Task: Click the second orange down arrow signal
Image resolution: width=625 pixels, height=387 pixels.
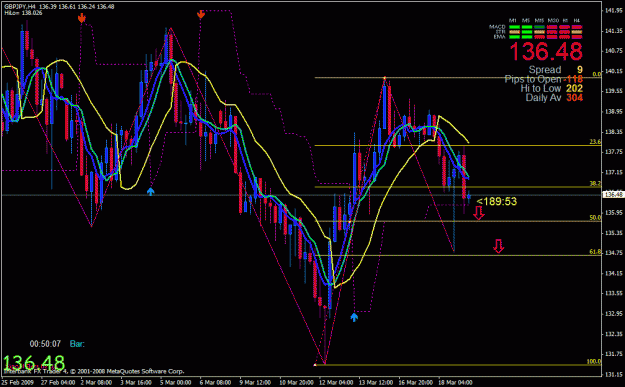Action: pyautogui.click(x=200, y=15)
